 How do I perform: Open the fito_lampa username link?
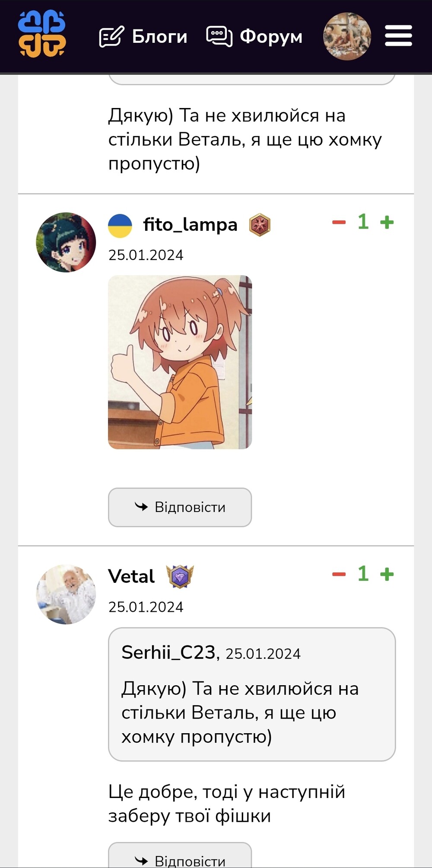191,225
